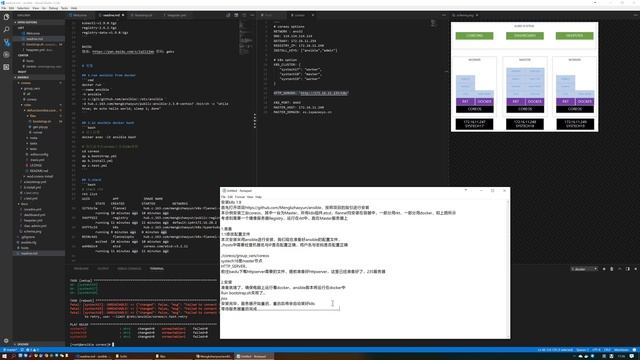Viewport: 640px width, 360px height.
Task: Open the Tasks menu in VS Code
Action: click(64, 8)
